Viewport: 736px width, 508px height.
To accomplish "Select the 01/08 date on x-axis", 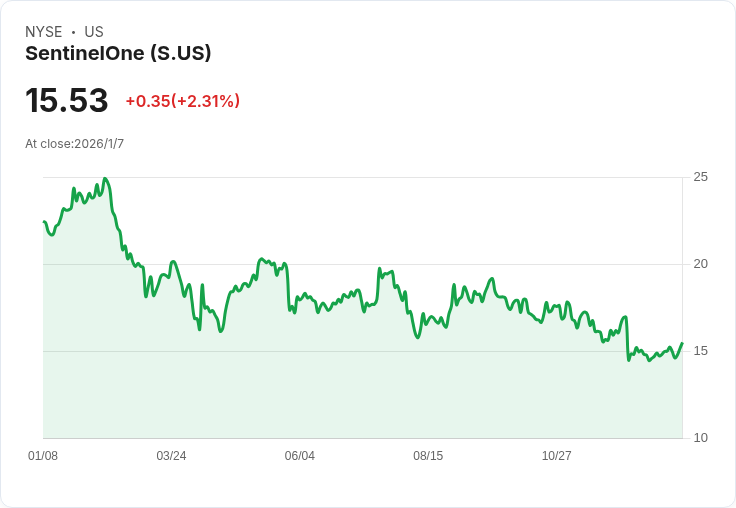I will (x=43, y=456).
